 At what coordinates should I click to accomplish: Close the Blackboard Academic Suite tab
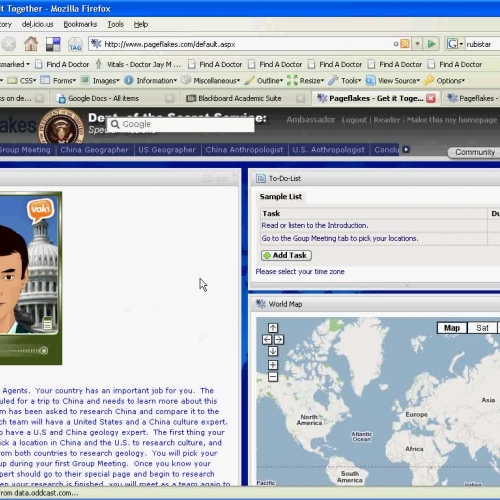tap(300, 98)
